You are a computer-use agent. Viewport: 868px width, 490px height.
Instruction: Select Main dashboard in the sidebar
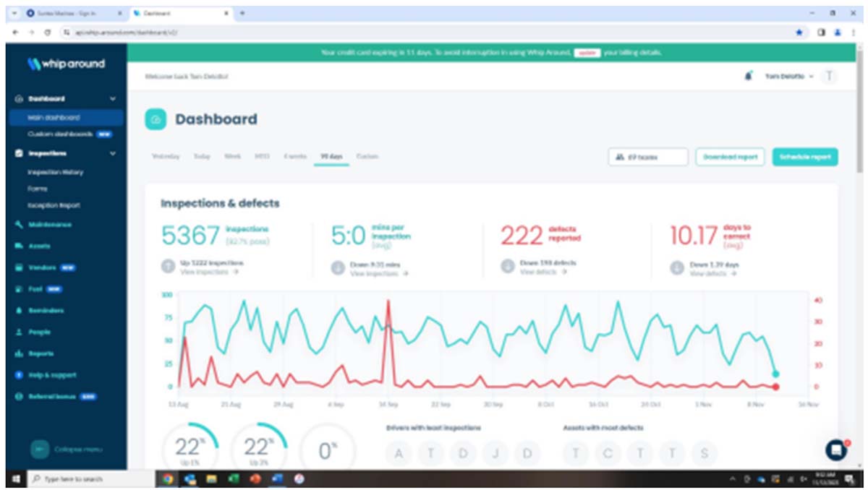[x=64, y=117]
